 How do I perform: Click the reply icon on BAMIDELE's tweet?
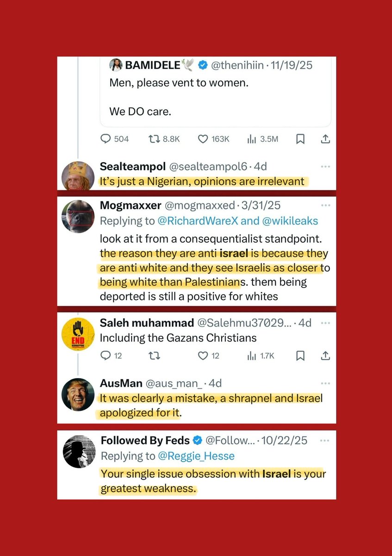tap(106, 139)
